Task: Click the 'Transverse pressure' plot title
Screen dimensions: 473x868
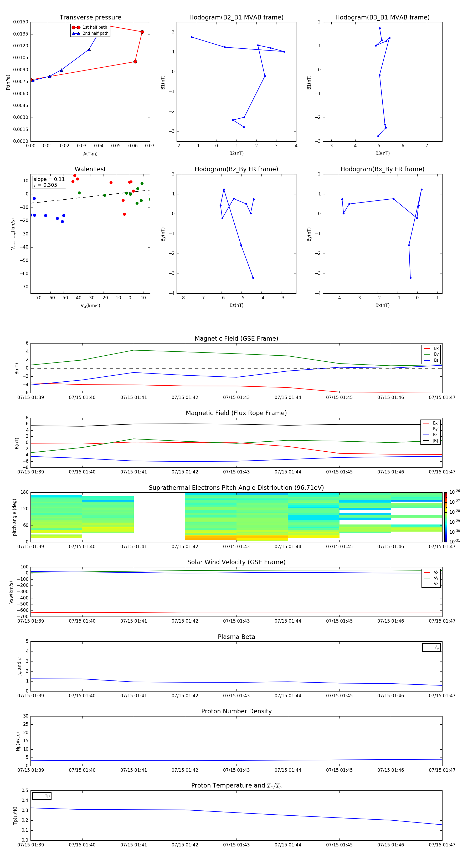Action: coord(90,18)
